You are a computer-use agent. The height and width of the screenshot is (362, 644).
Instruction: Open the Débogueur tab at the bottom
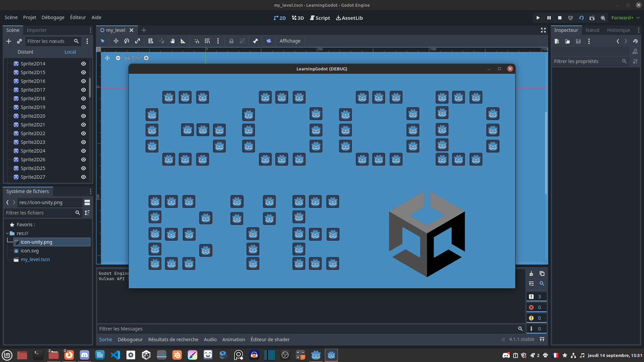coord(130,339)
